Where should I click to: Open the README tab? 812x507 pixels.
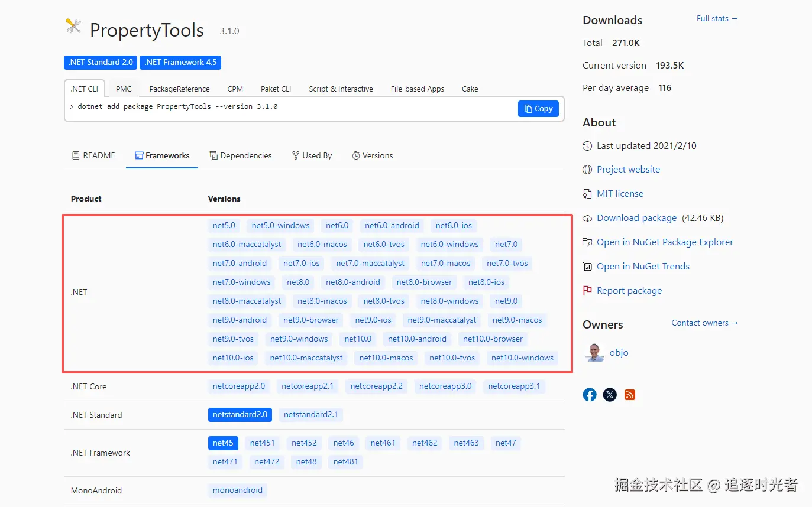tap(93, 155)
